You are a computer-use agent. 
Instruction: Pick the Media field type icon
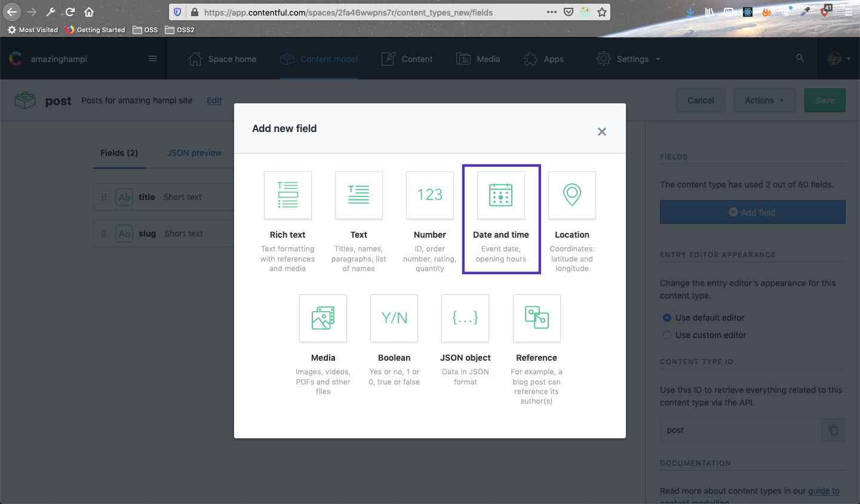323,318
